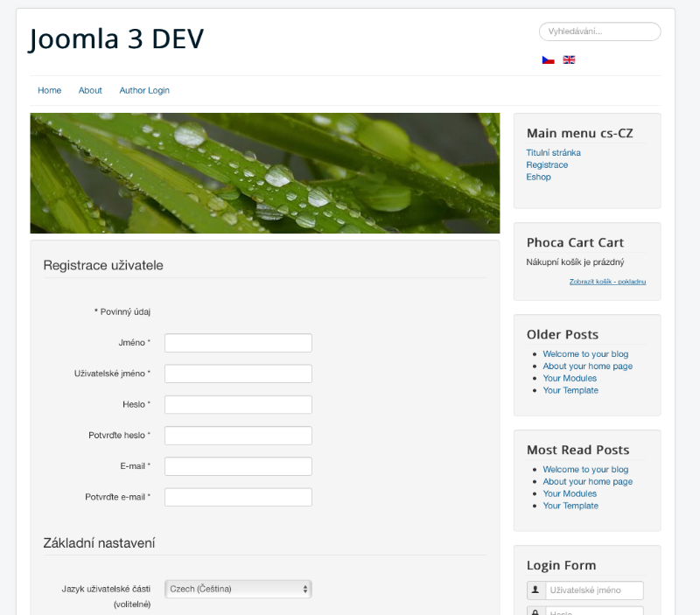Switch site language via English flag
Image resolution: width=700 pixels, height=615 pixels.
569,60
